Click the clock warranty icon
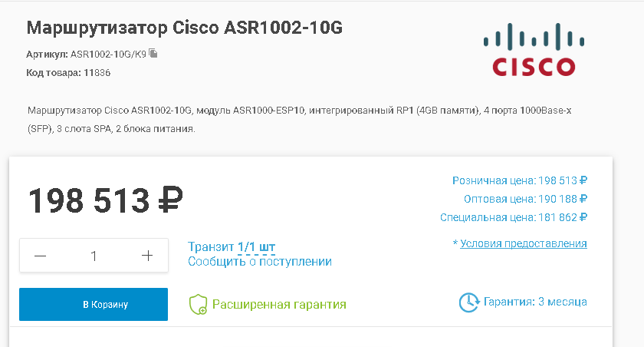 tap(469, 302)
